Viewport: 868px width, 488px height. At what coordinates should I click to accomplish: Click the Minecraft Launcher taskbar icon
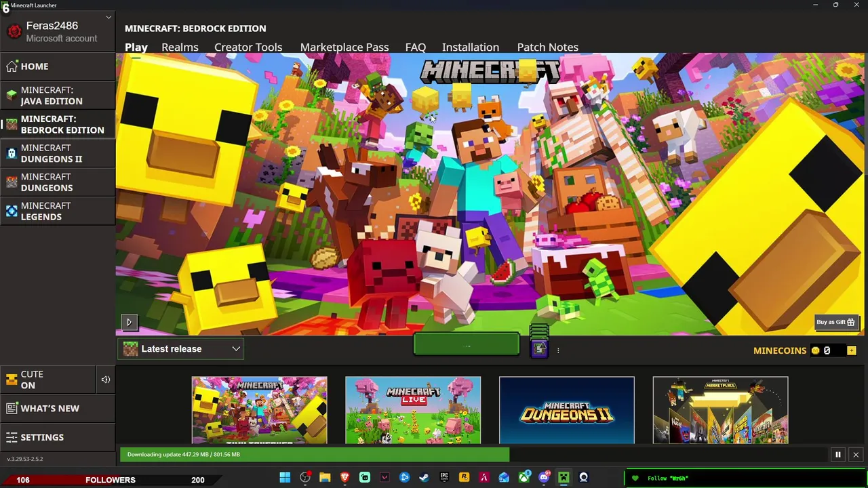[564, 478]
